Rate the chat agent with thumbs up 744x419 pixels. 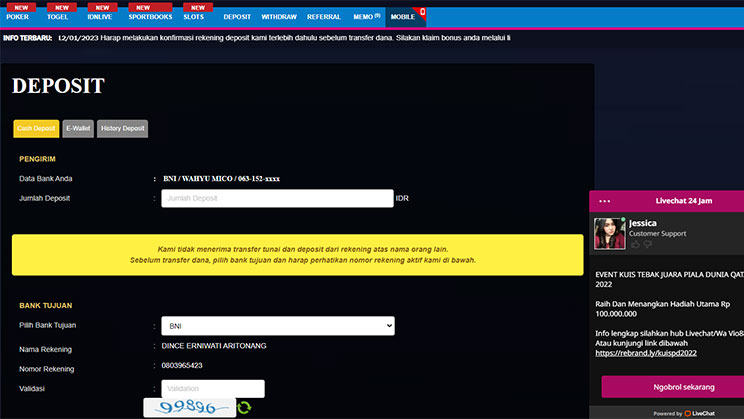(x=634, y=244)
